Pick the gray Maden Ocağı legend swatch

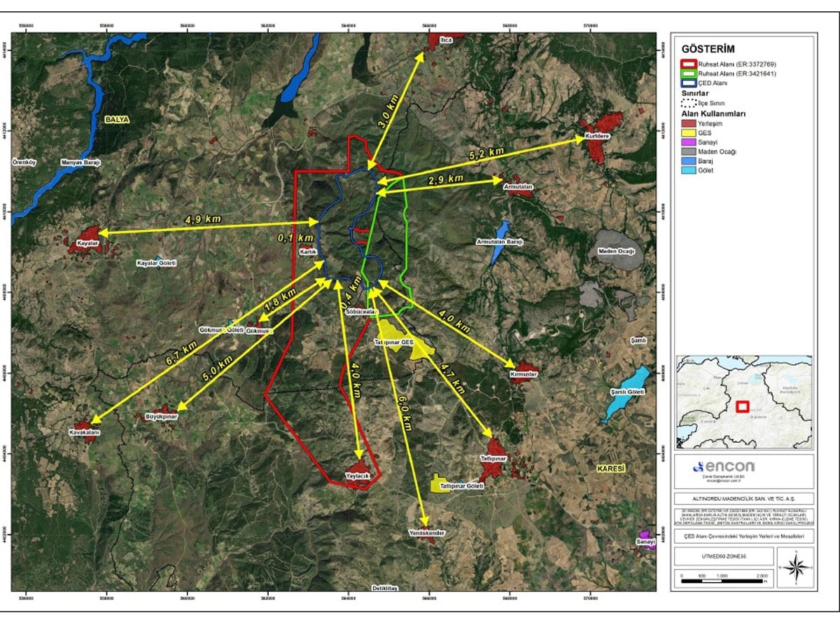pos(689,151)
